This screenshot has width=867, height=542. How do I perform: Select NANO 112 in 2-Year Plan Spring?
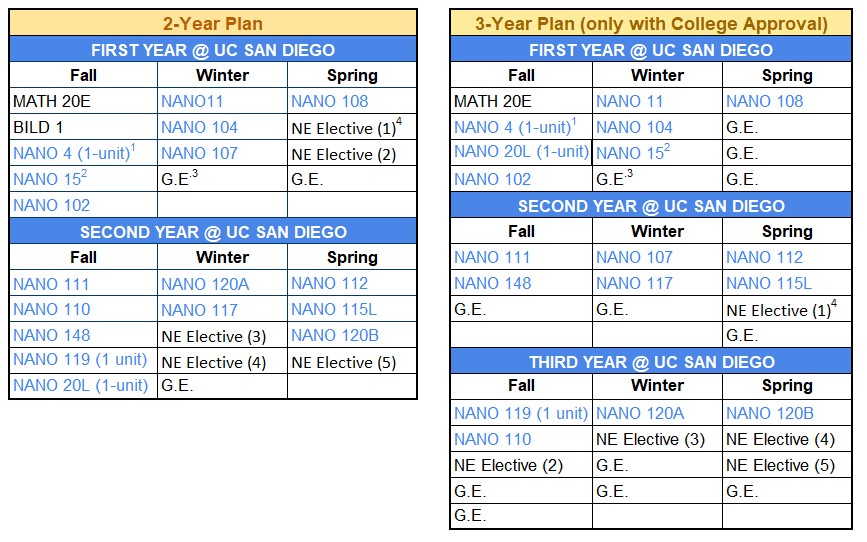(330, 283)
